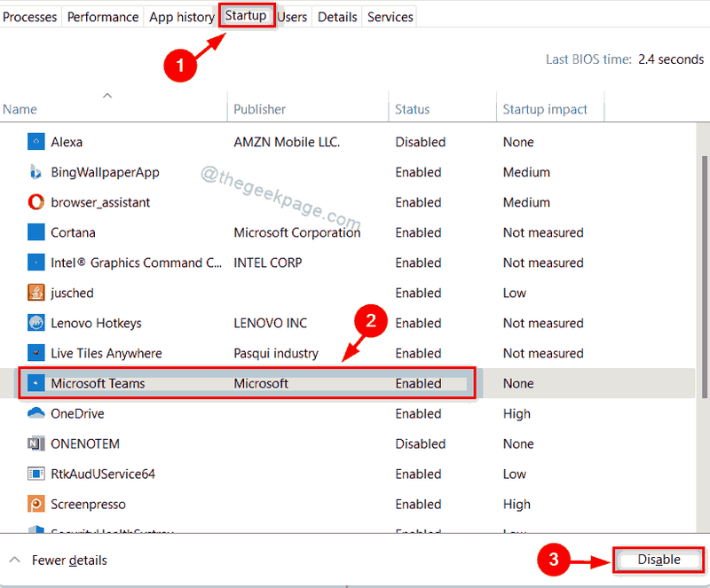Click publisher Pasqui industry
This screenshot has height=588, width=710.
click(x=276, y=354)
